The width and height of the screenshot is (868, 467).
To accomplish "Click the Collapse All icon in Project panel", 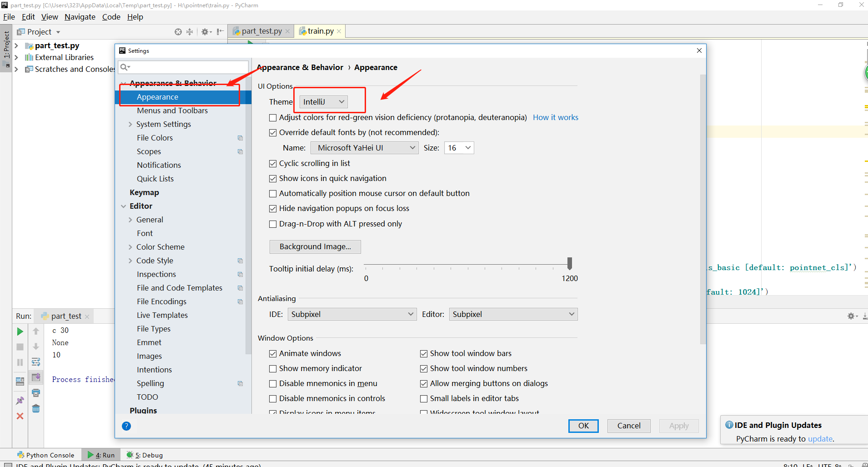I will [190, 32].
